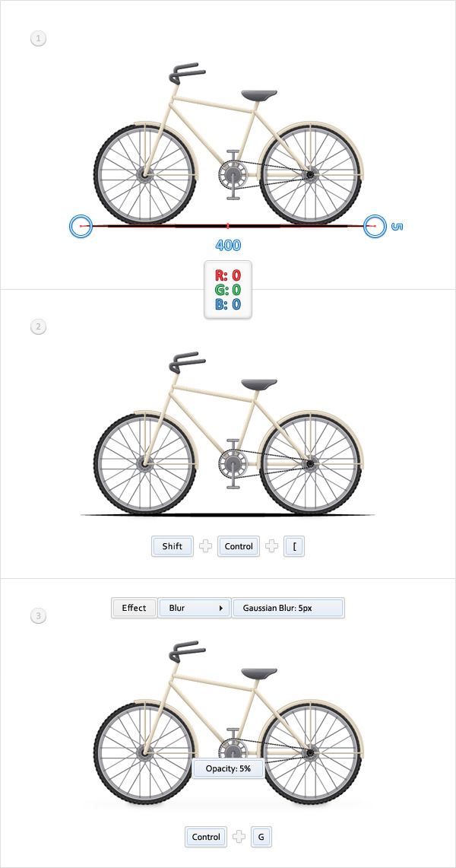456x868 pixels.
Task: Click the 400 width dimension label
Action: pyautogui.click(x=228, y=245)
